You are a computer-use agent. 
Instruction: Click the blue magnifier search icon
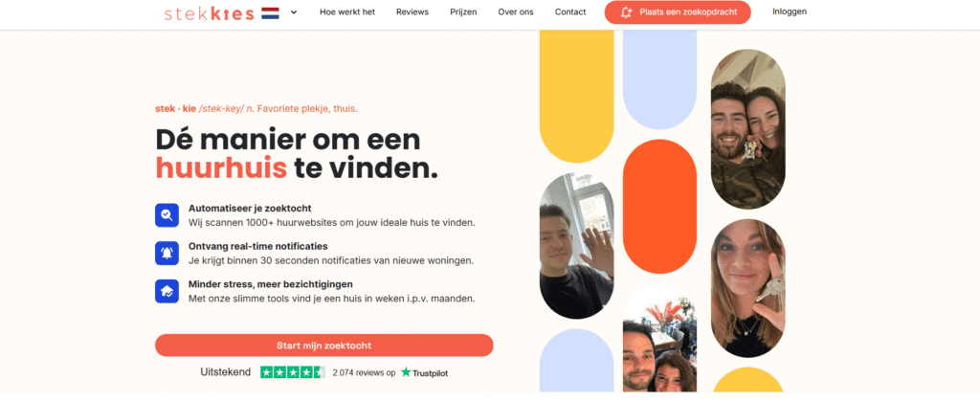(167, 215)
